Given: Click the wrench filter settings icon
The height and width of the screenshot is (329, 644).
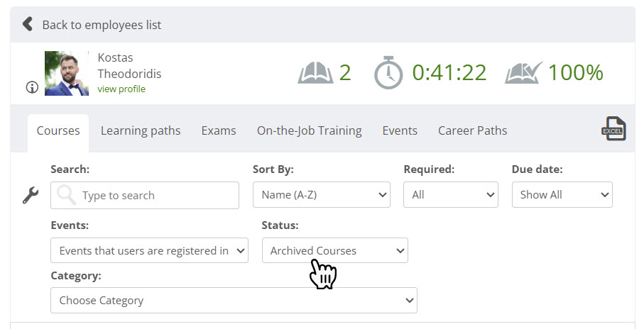Looking at the screenshot, I should point(31,195).
